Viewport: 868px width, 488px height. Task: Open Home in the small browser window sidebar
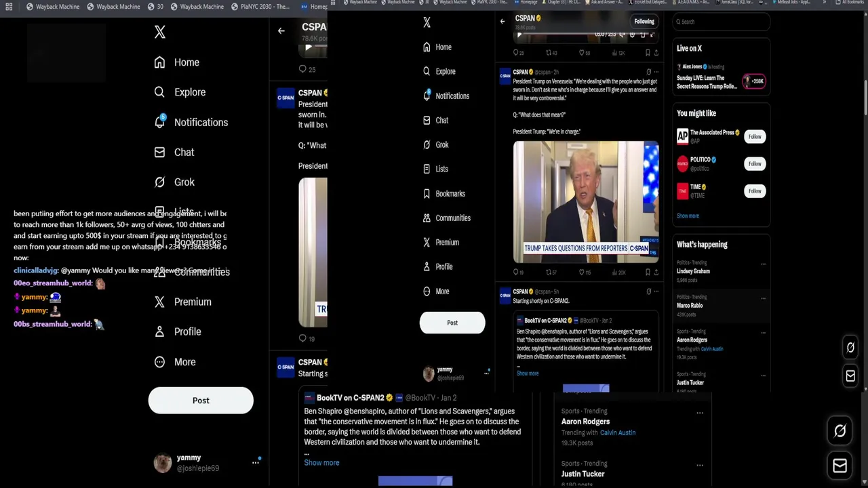(x=437, y=47)
